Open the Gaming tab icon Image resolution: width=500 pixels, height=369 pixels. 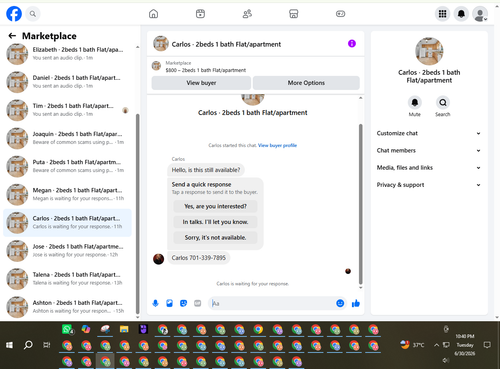pos(340,14)
